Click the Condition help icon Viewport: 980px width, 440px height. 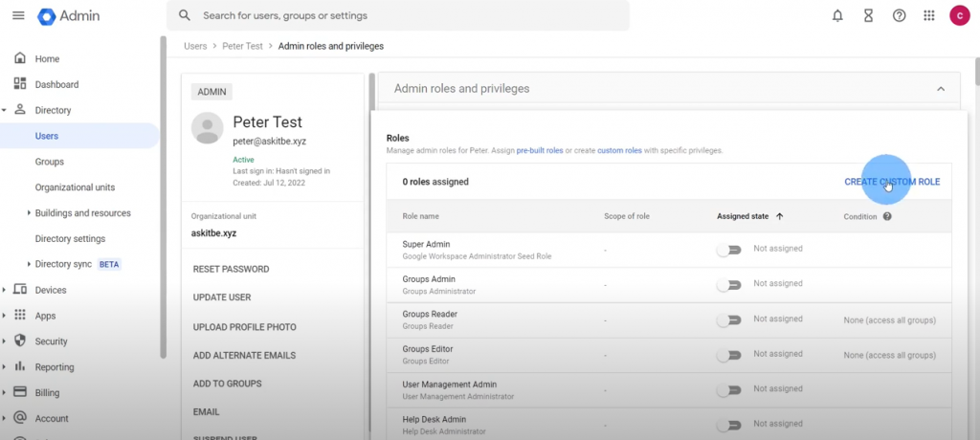[x=887, y=216]
